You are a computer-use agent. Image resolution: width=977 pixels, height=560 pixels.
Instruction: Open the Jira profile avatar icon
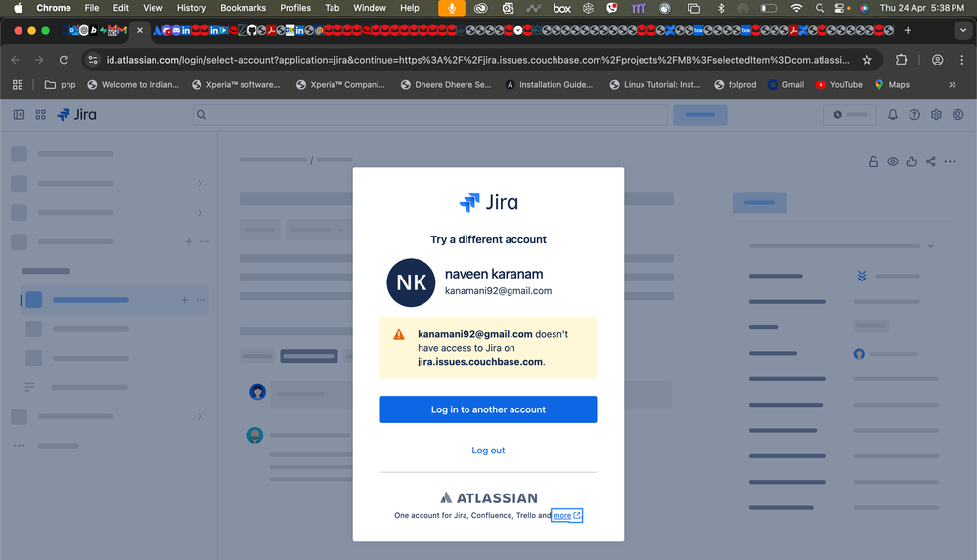957,114
